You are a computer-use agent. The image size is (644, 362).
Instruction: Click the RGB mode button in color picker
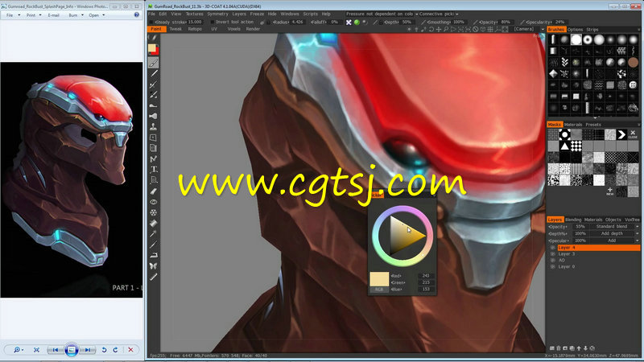point(378,290)
